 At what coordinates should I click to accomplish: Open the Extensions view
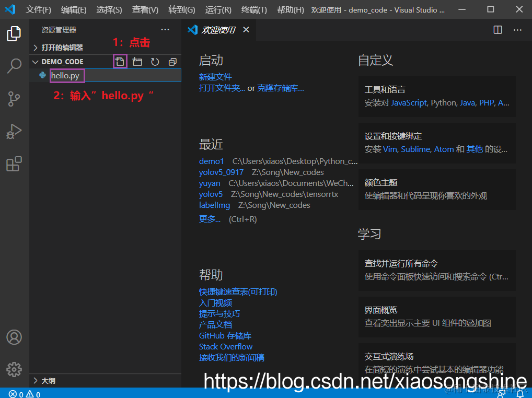(x=14, y=164)
